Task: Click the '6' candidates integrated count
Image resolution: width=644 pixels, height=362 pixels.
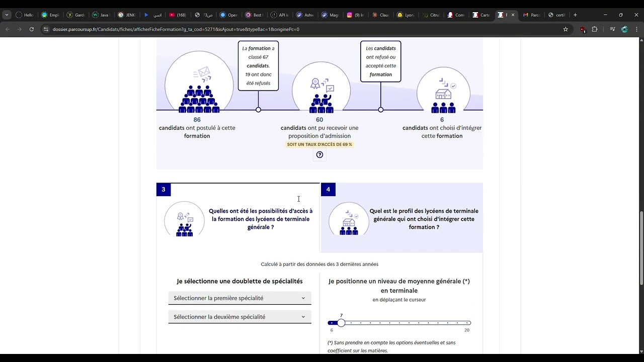Action: tap(442, 120)
